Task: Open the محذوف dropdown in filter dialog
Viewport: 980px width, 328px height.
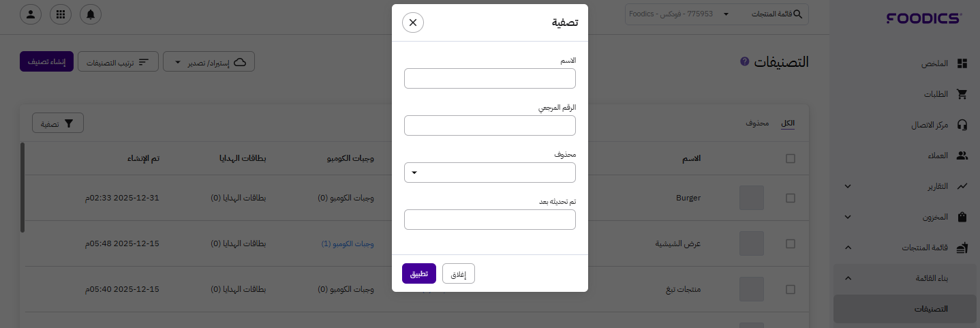Action: (489, 173)
